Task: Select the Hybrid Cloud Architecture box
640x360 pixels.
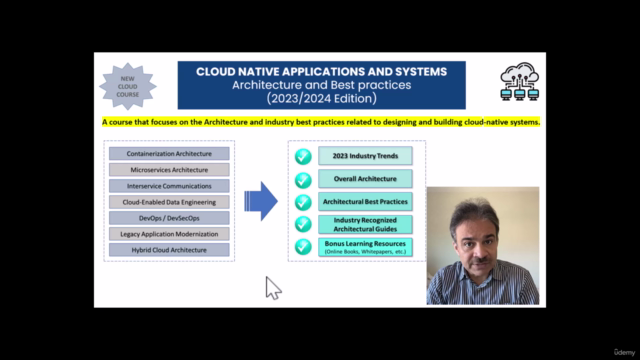Action: [x=169, y=250]
